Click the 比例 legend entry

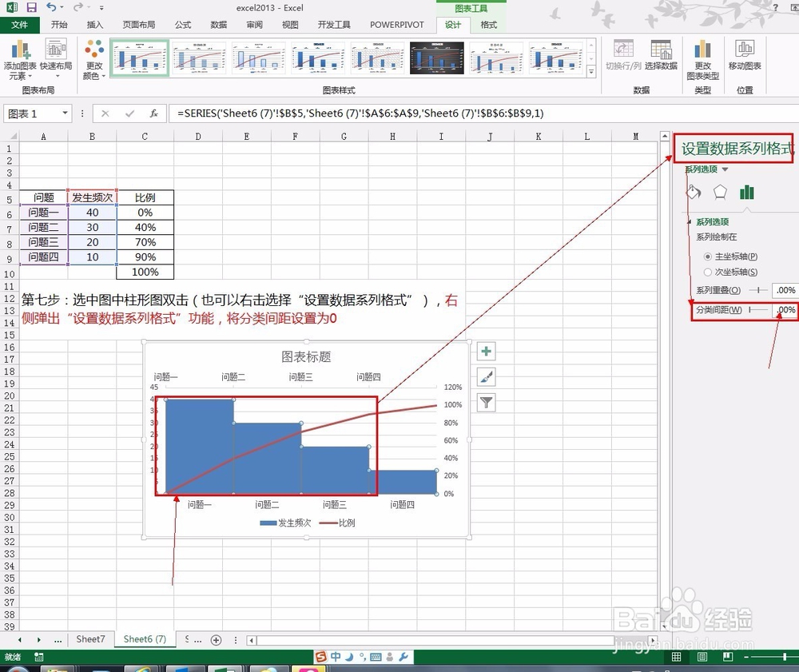[337, 523]
